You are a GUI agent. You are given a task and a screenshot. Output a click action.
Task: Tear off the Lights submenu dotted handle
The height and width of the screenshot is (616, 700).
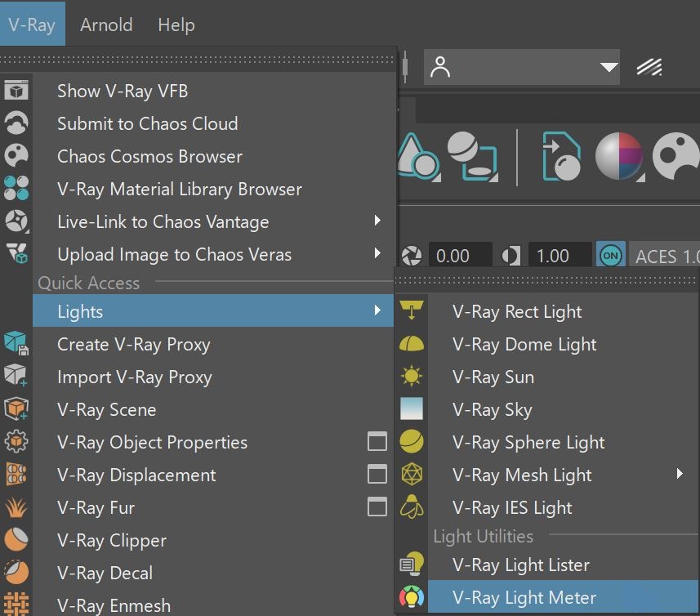pos(547,280)
